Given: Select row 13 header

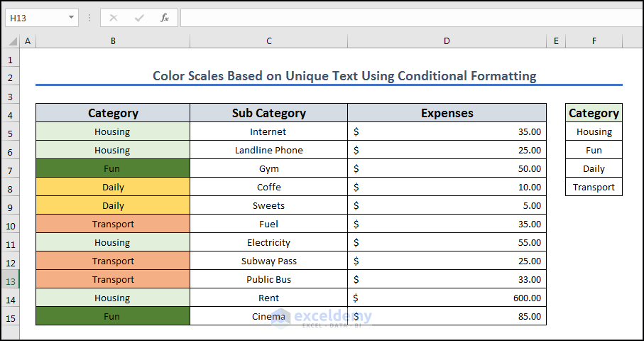Looking at the screenshot, I should (x=11, y=280).
